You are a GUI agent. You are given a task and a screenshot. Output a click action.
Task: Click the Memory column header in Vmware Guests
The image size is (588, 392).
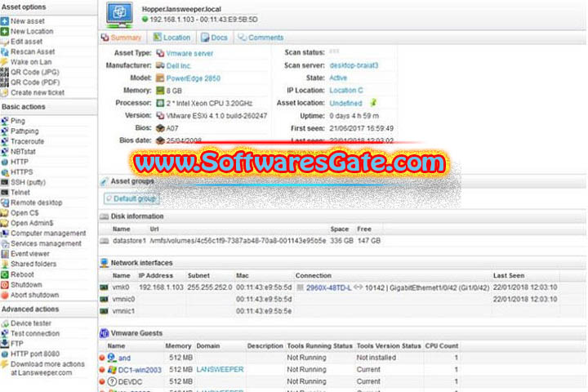coord(178,346)
